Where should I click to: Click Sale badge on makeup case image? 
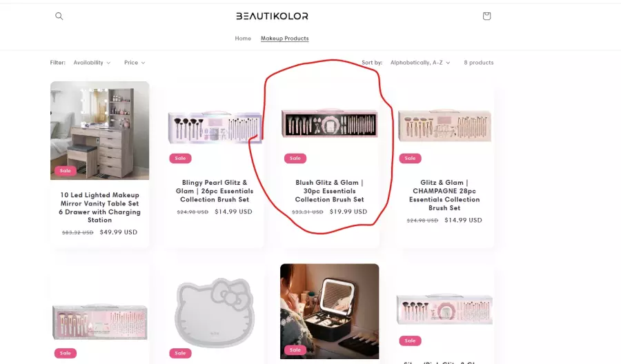(295, 350)
